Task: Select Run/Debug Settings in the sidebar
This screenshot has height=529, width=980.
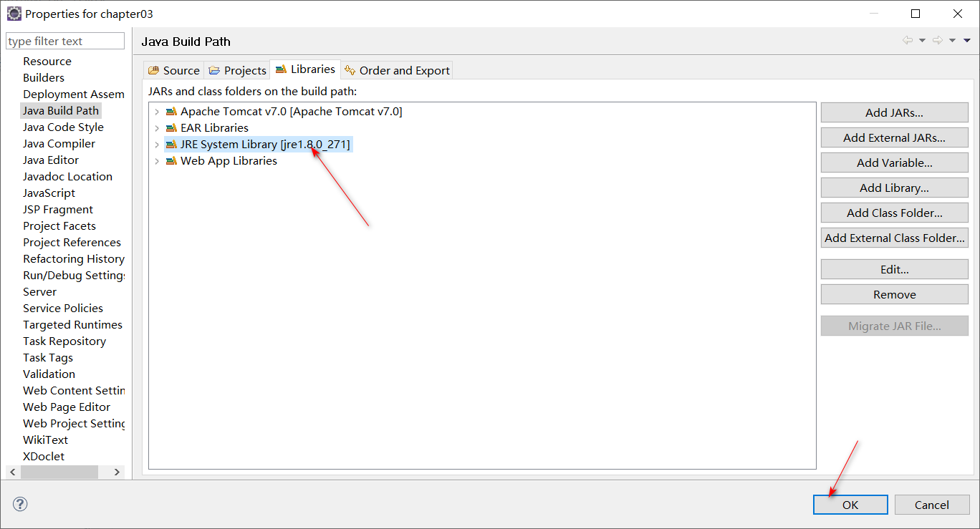Action: pos(73,276)
